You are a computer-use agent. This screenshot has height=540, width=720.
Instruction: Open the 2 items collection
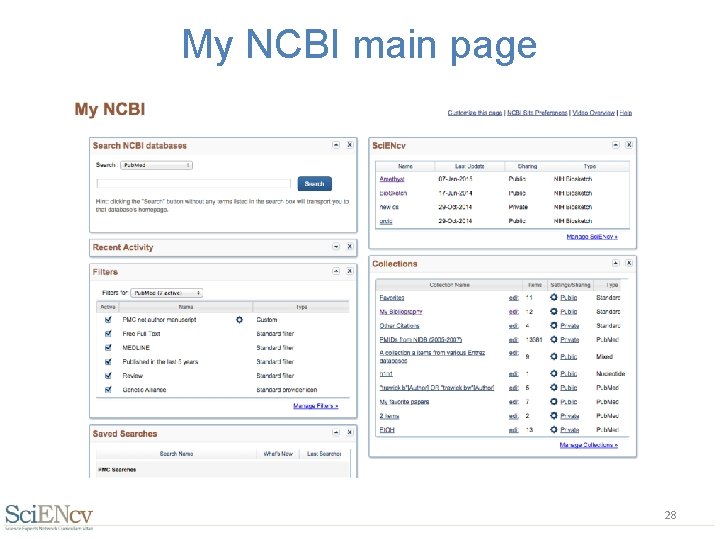pyautogui.click(x=389, y=416)
